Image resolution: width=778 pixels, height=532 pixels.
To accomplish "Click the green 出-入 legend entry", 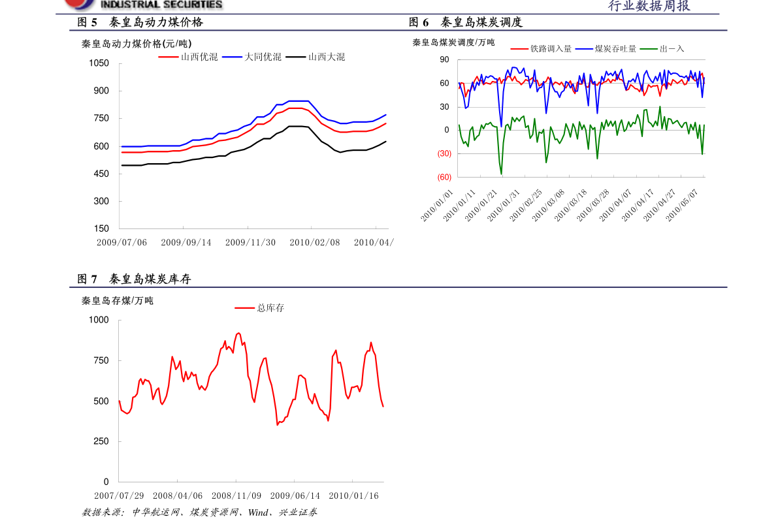I will click(x=662, y=48).
